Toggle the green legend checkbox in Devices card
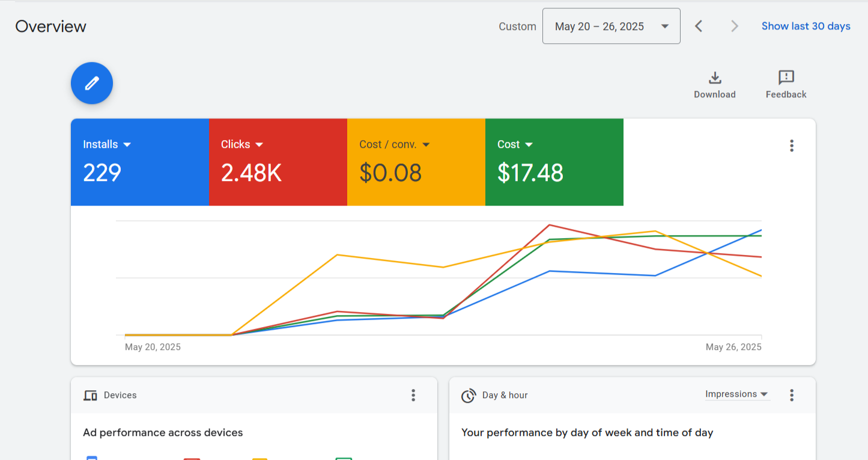The height and width of the screenshot is (460, 868). click(344, 458)
